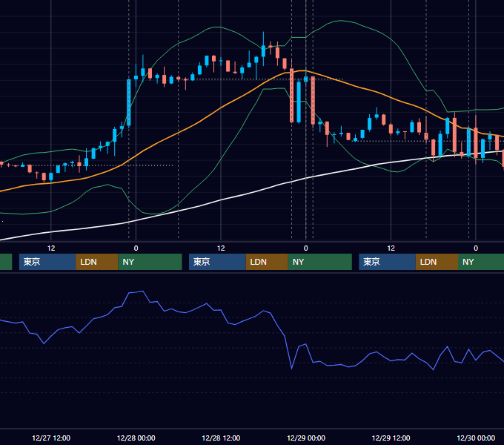504x445 pixels.
Task: Click hour label 0 above the 12/30 NY block
Action: [x=476, y=248]
